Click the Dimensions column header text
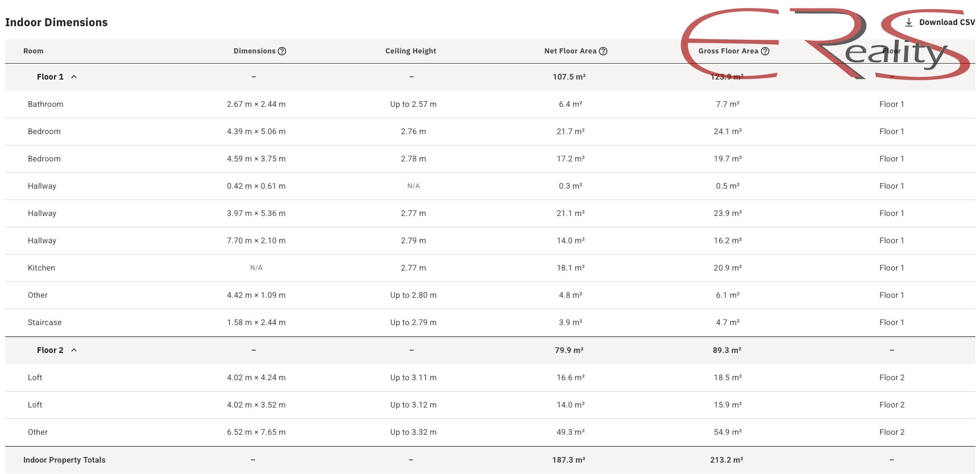 [254, 51]
